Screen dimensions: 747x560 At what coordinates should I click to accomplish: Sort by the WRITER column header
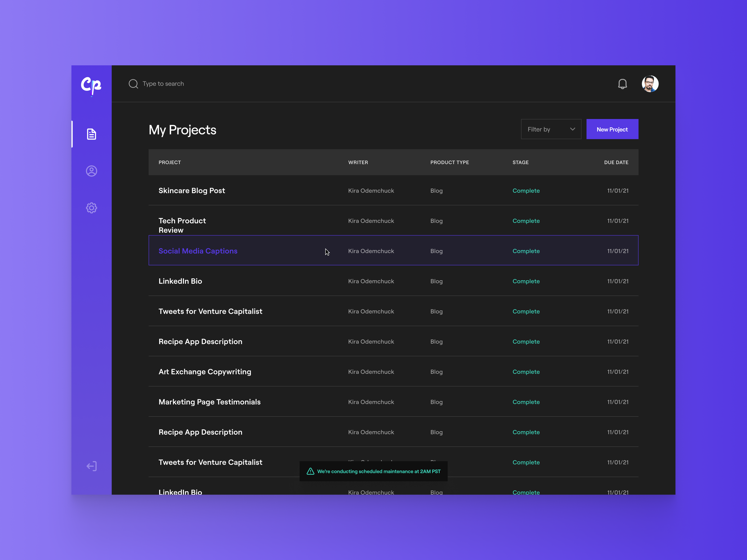point(358,162)
